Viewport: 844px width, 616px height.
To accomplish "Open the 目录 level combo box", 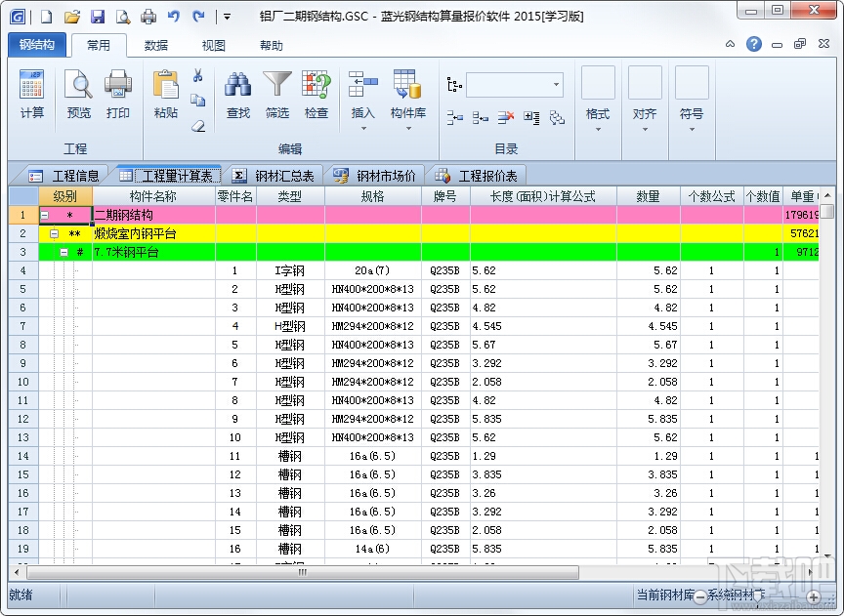I will [x=515, y=85].
